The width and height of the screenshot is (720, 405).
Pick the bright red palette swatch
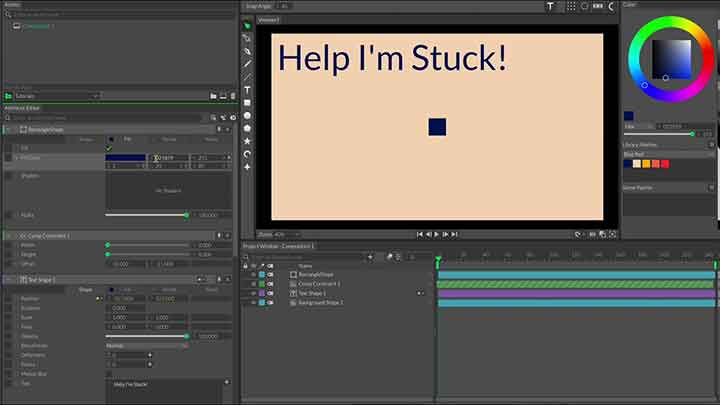pos(665,164)
